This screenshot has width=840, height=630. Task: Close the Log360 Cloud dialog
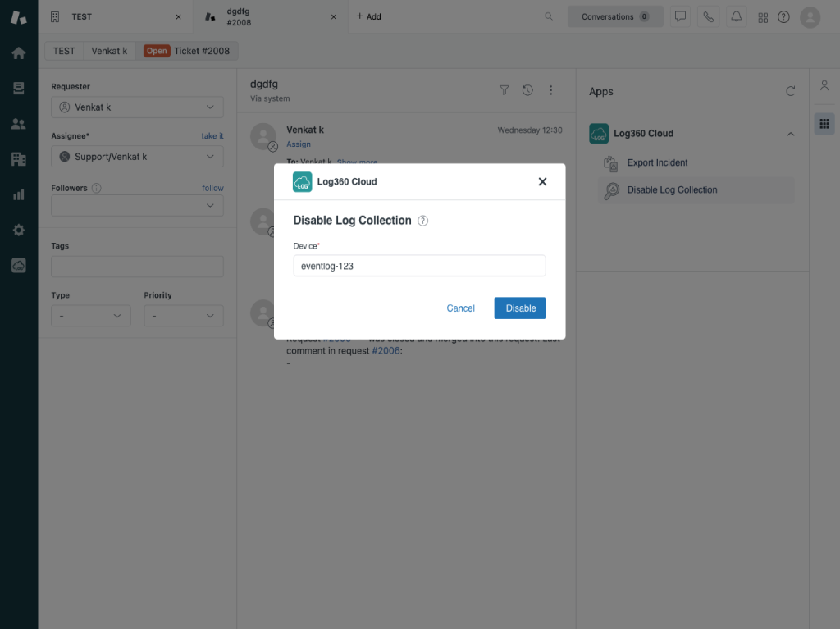tap(542, 181)
